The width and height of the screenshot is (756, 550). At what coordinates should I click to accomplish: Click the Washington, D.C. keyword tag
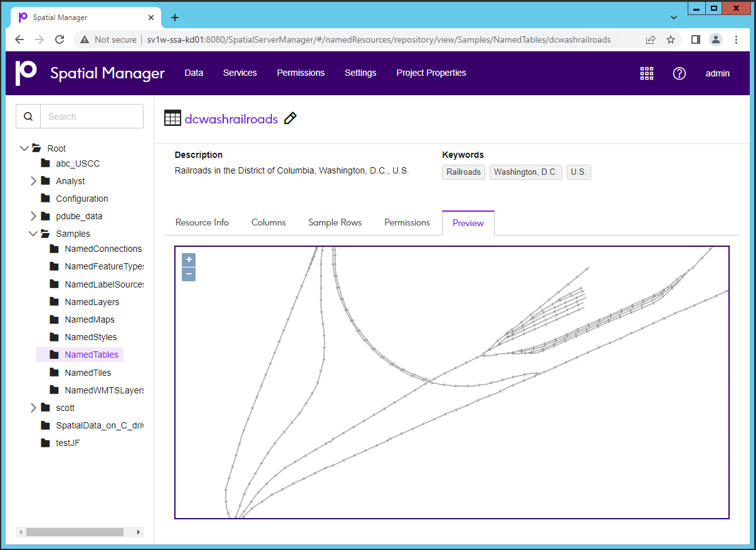pyautogui.click(x=525, y=172)
